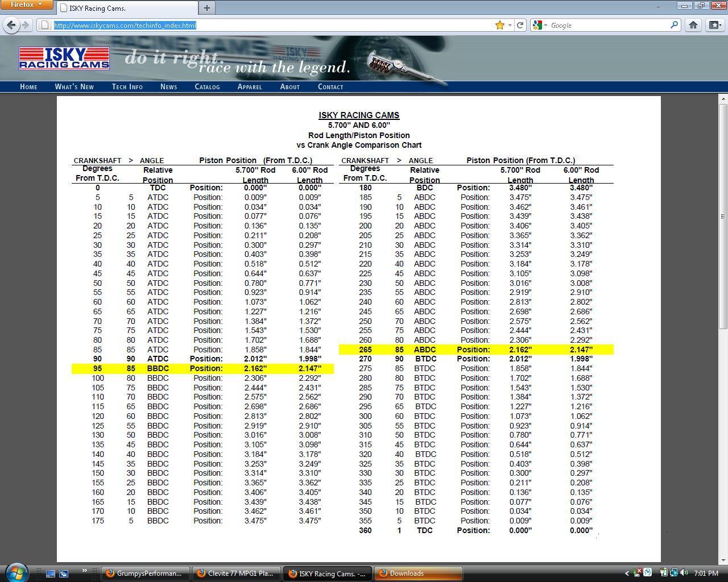Open the bookmarks menu button

(714, 25)
